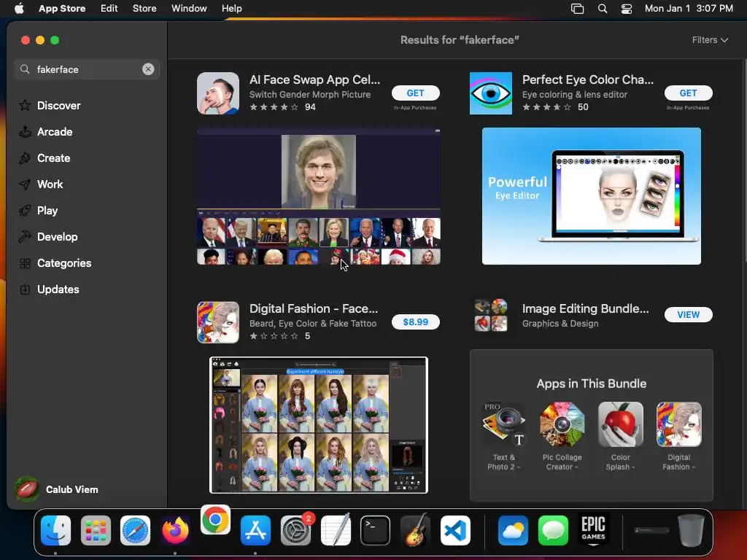The image size is (747, 560).
Task: Open Epic Games Launcher from the Dock
Action: pos(593,530)
